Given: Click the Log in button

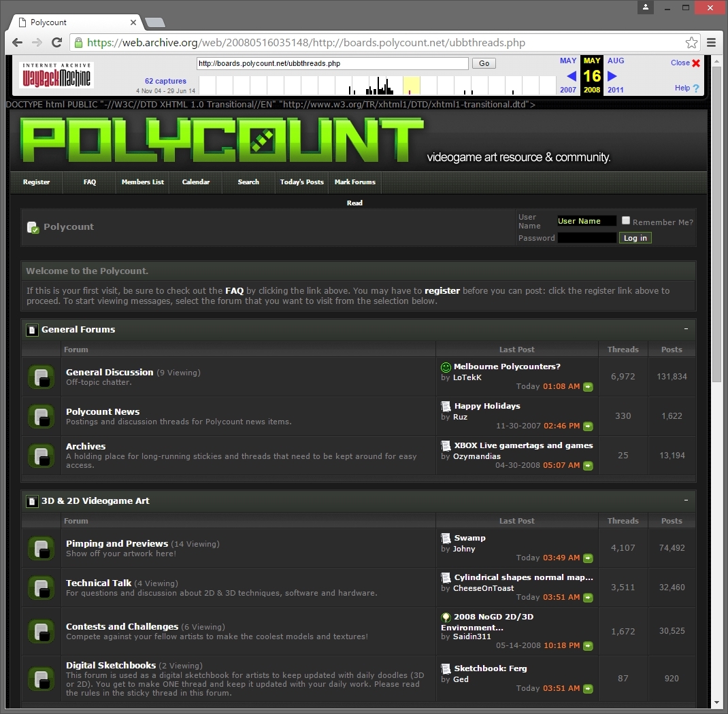Looking at the screenshot, I should (x=635, y=238).
